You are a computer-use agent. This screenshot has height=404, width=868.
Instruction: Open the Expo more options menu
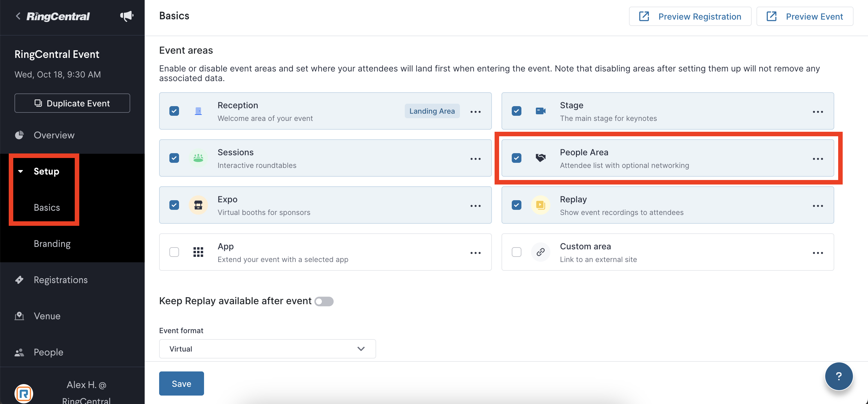pyautogui.click(x=476, y=206)
